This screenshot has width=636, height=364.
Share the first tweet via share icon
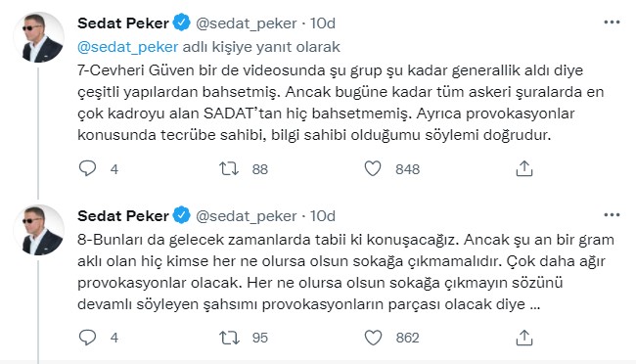click(x=524, y=168)
